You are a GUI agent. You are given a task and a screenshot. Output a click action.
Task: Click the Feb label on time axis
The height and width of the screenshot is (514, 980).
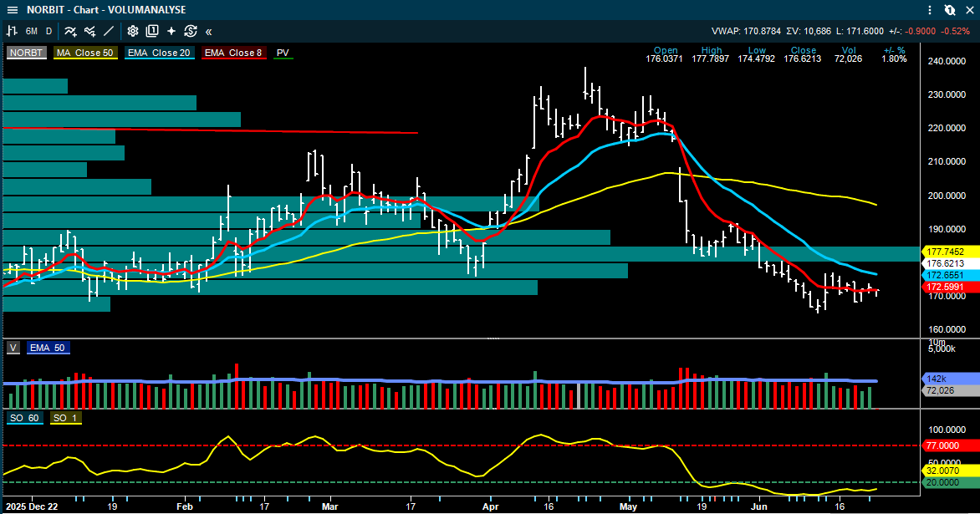[185, 506]
